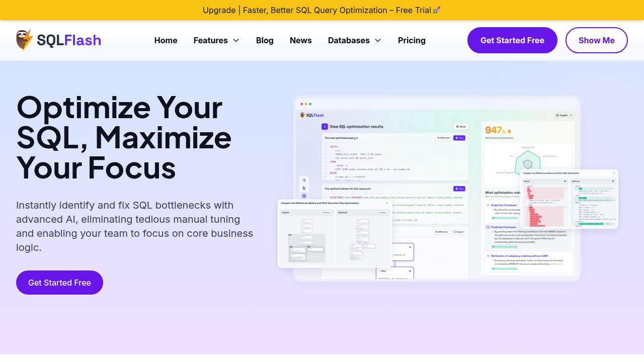Expand the Features dropdown chevron
Viewport: 644px width, 362px height.
click(x=236, y=40)
